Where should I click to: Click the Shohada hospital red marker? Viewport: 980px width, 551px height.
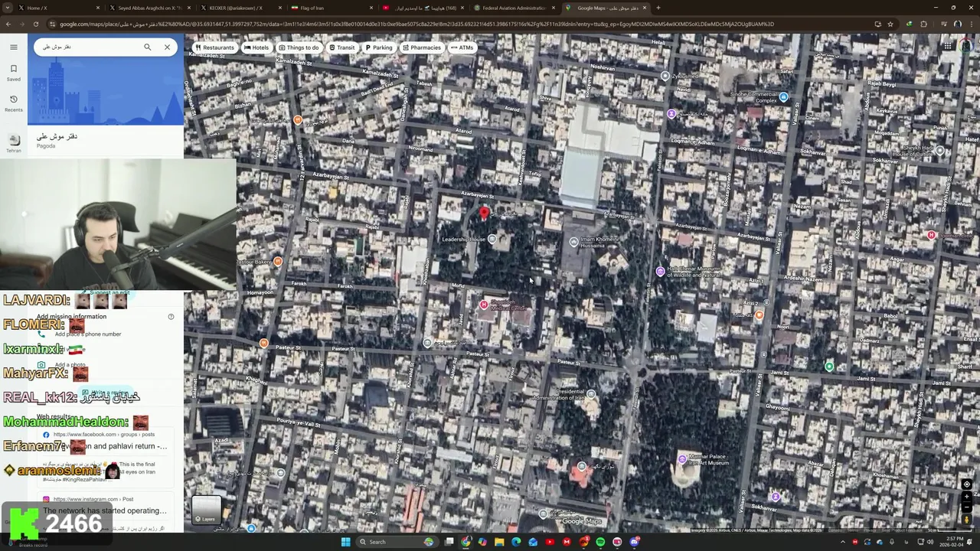483,305
